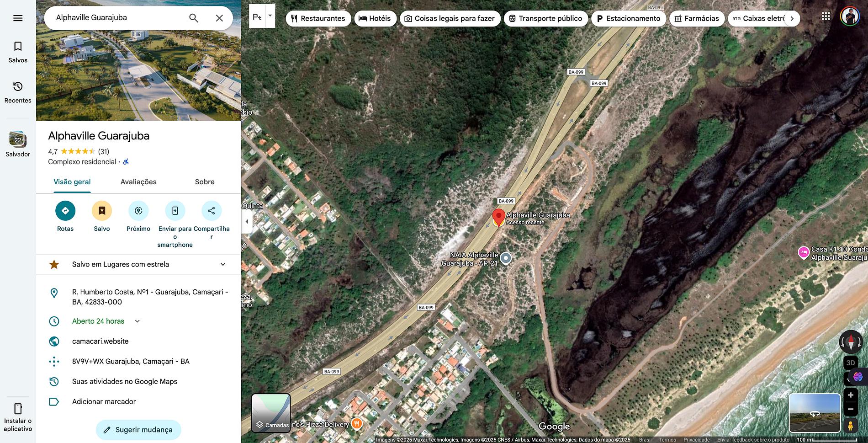Switch map type via Camadas tile

(x=271, y=413)
